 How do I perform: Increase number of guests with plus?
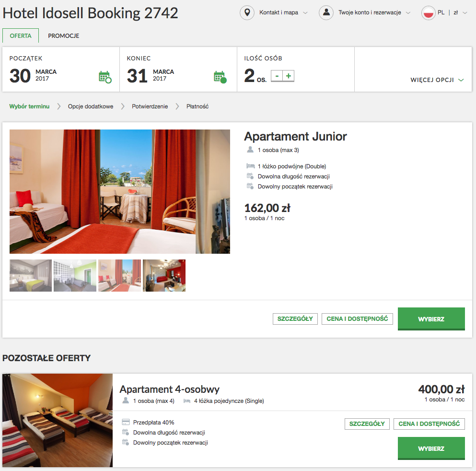point(289,76)
